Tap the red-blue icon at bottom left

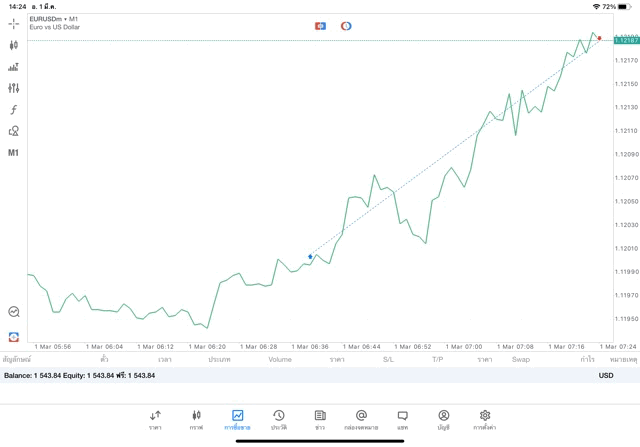pos(14,337)
